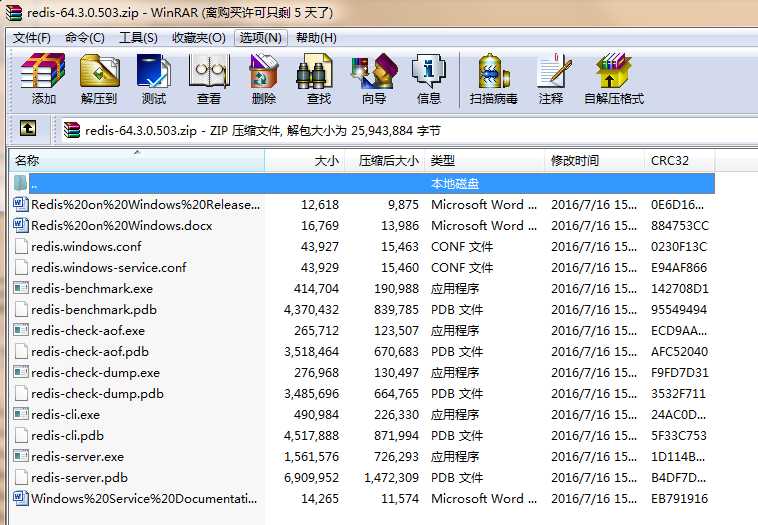Screen dimensions: 758x525
Task: Sort by the 大小 column header
Action: (x=305, y=160)
